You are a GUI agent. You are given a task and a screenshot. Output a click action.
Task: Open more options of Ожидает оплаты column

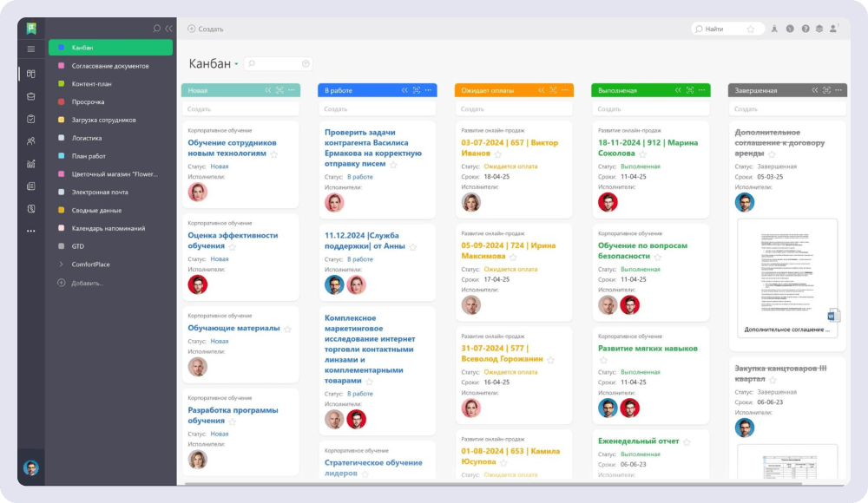click(565, 90)
